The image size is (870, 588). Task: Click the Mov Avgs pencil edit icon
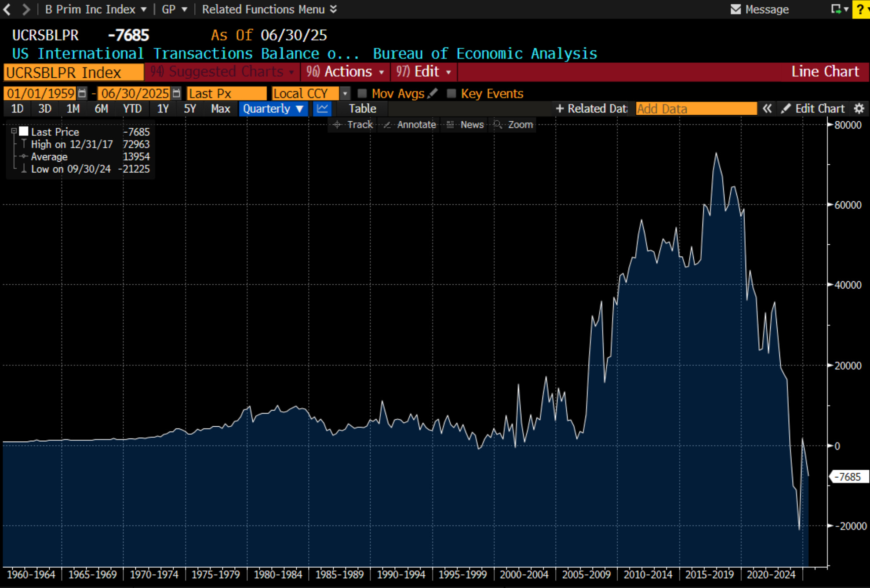pos(433,93)
